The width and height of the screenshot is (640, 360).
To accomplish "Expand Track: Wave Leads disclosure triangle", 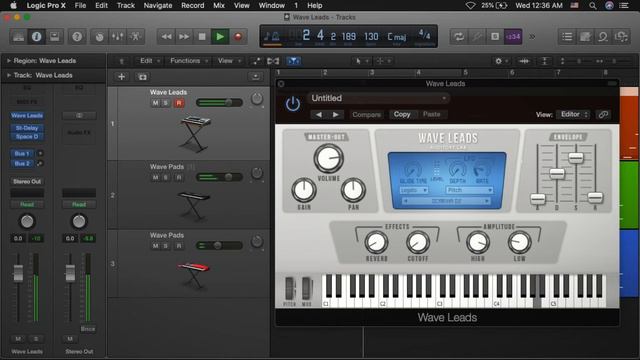I will coord(9,76).
